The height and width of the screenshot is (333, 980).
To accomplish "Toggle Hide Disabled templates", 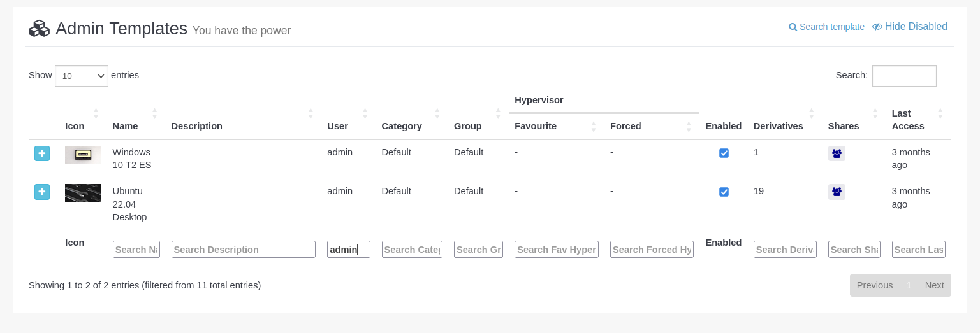I will [x=910, y=27].
